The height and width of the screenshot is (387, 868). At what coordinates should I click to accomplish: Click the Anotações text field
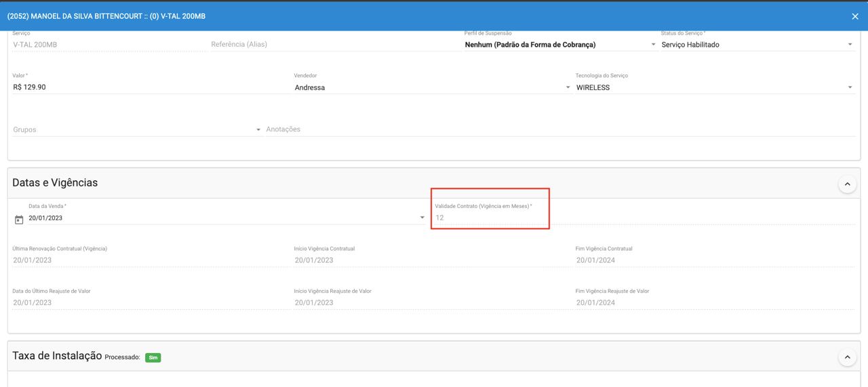pyautogui.click(x=560, y=129)
